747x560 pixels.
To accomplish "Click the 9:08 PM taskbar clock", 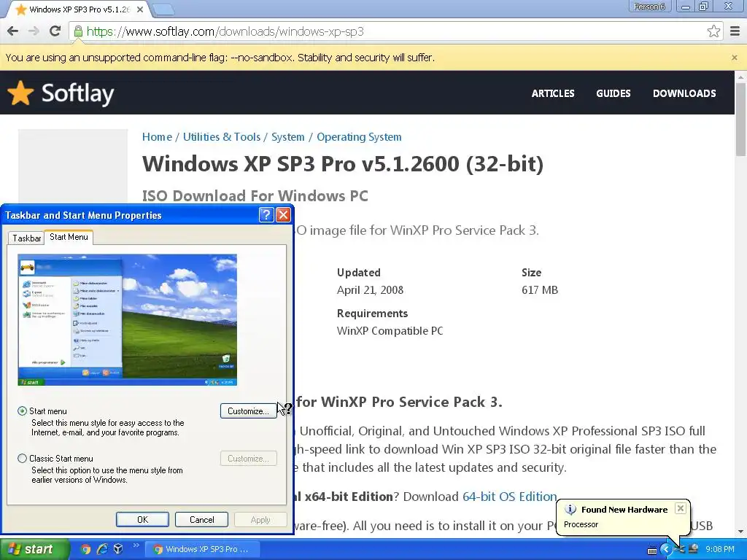I will click(x=720, y=550).
